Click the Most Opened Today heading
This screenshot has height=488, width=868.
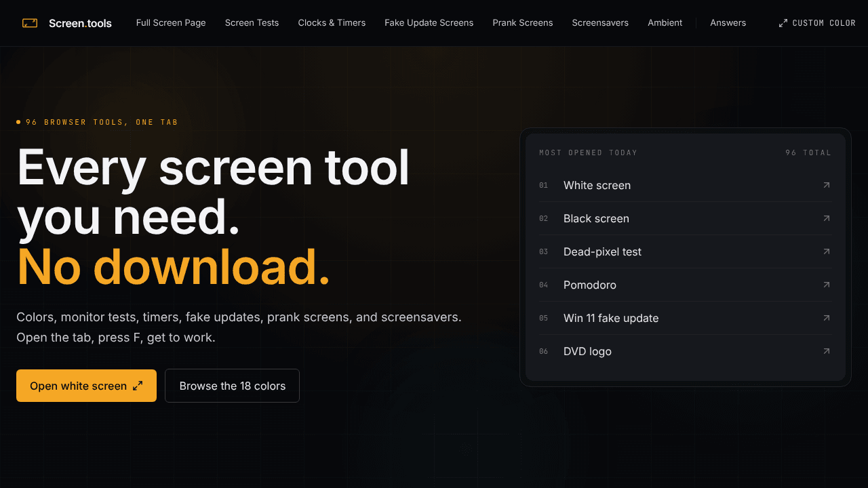588,152
